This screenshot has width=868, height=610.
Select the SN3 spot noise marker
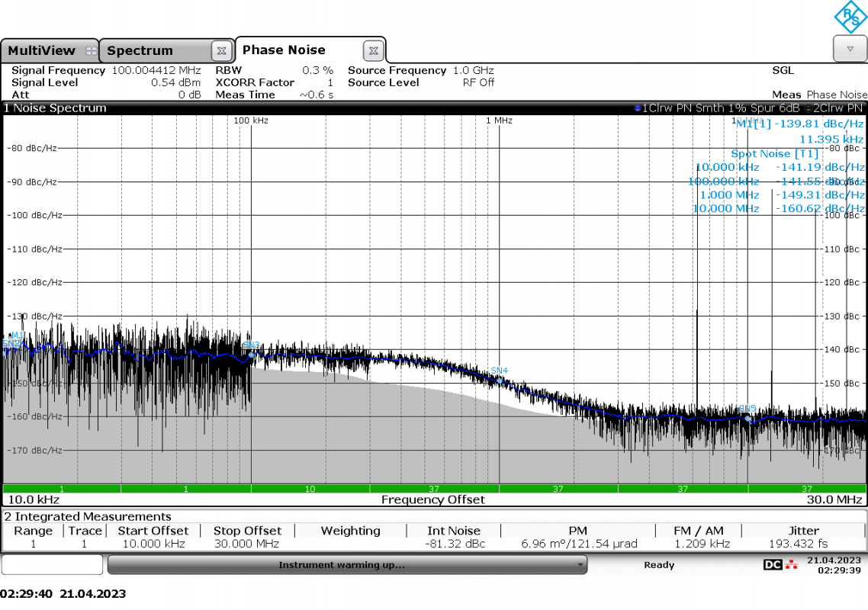coord(251,355)
